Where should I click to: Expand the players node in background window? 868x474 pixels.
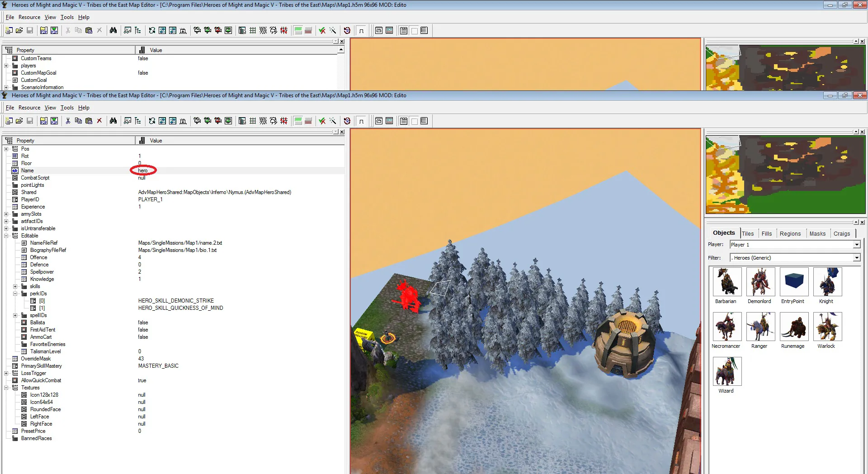6,66
